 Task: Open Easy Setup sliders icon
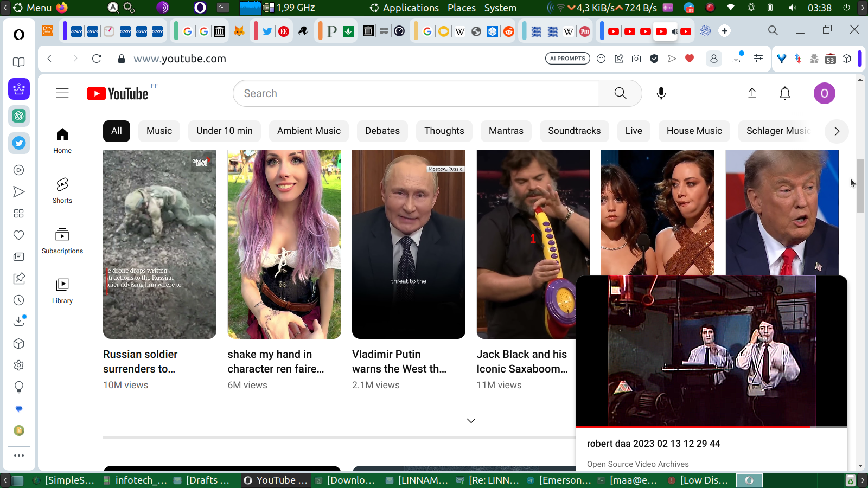(x=758, y=59)
